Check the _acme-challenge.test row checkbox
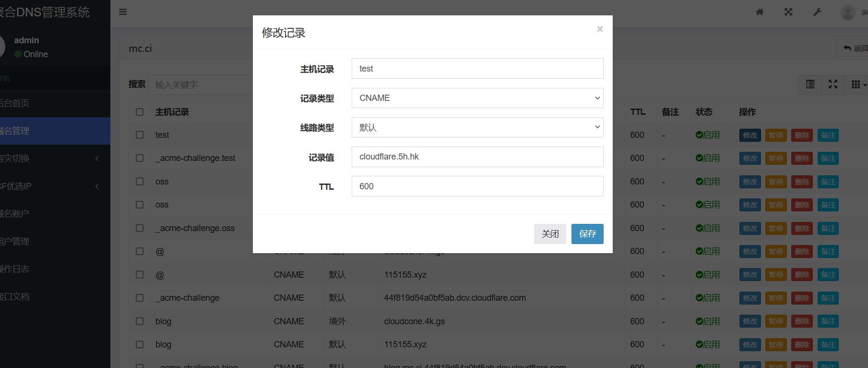Screen dimensions: 868x368 (140, 158)
